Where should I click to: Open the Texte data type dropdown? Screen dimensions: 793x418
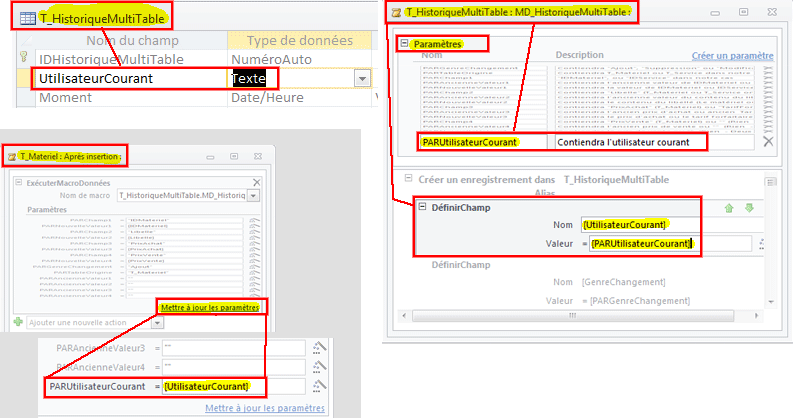360,78
